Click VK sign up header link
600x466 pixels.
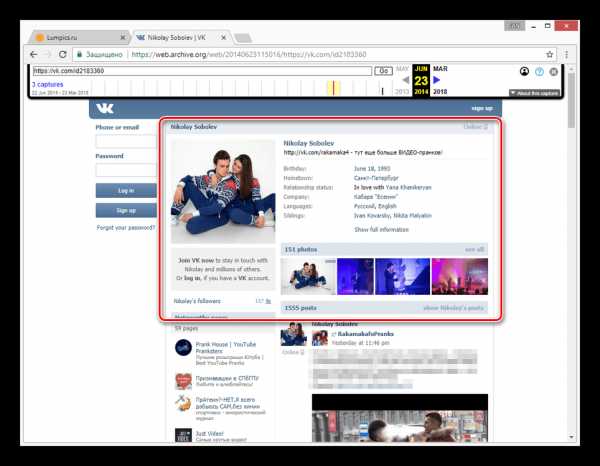(x=482, y=108)
